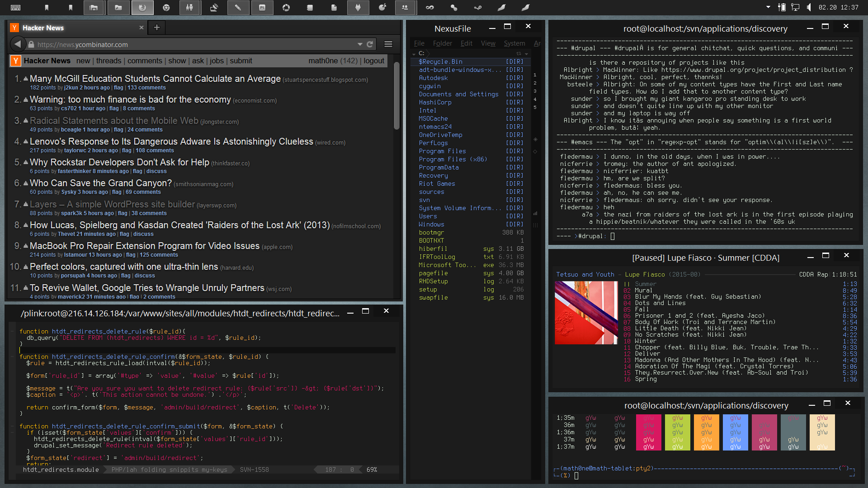
Task: Click the browser back arrow button
Action: pos(18,44)
